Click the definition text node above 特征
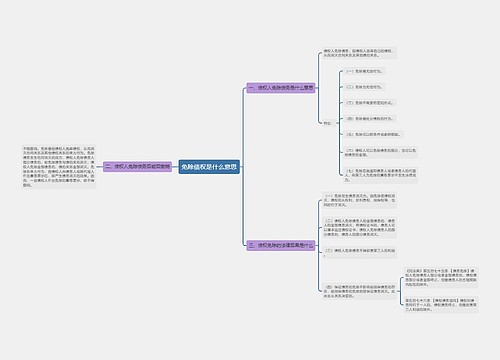500x360 pixels. tap(359, 53)
